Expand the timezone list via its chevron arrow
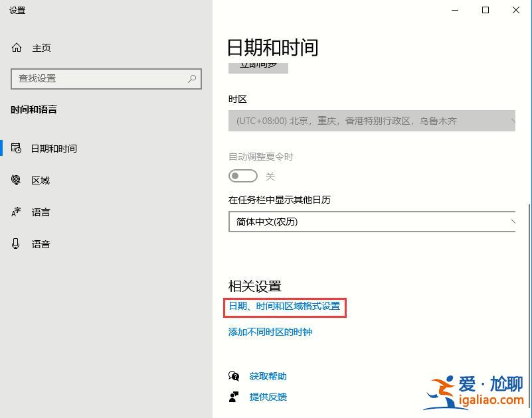This screenshot has height=418, width=532. pos(513,121)
